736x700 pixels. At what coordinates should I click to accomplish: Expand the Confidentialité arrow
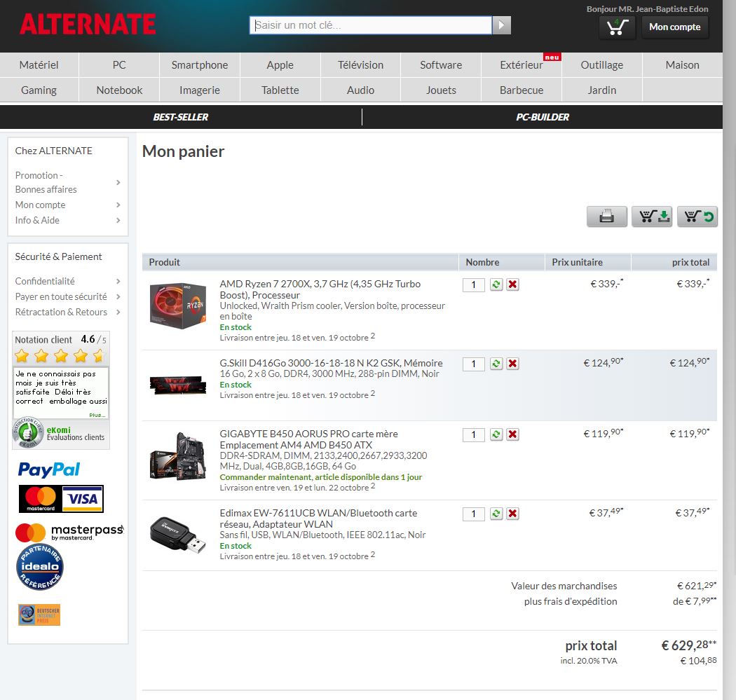[x=118, y=282]
